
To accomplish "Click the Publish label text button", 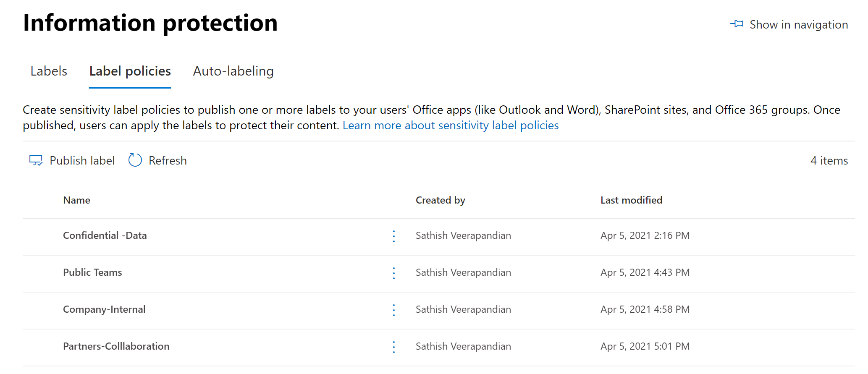I will 82,160.
